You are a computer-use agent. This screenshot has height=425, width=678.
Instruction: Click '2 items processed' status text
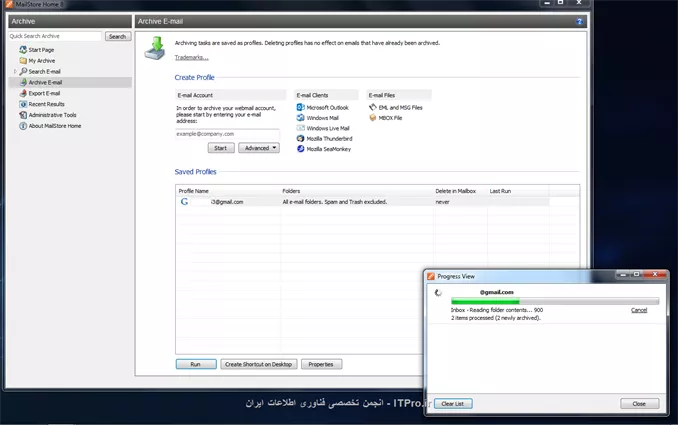click(x=496, y=318)
